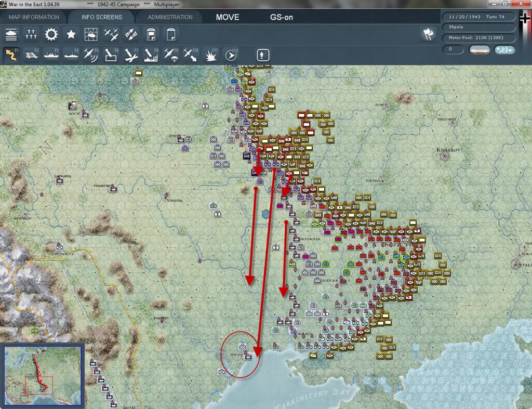This screenshot has height=409, width=532.
Task: Select F9 air transport parachute mode
Action: click(x=171, y=55)
